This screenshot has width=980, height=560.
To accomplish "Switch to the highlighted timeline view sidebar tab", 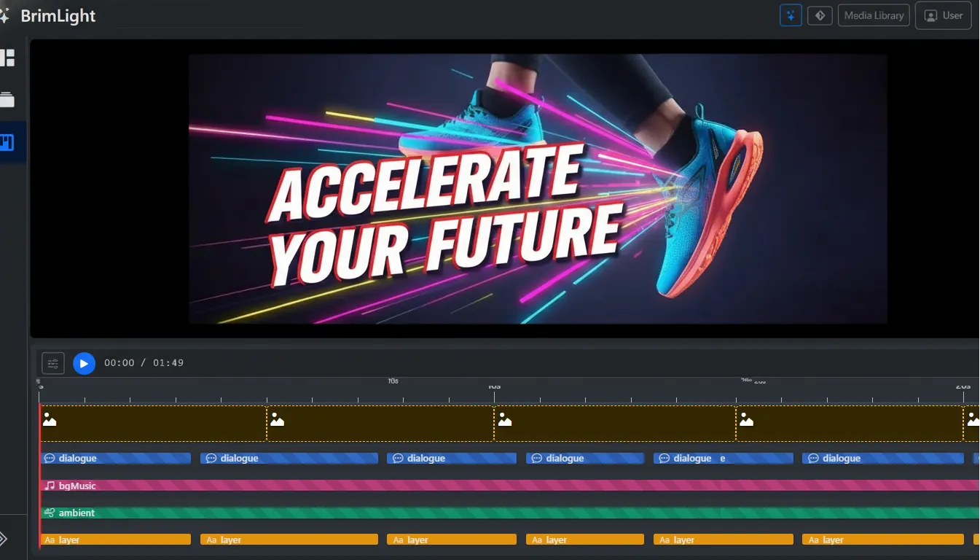I will (x=7, y=141).
